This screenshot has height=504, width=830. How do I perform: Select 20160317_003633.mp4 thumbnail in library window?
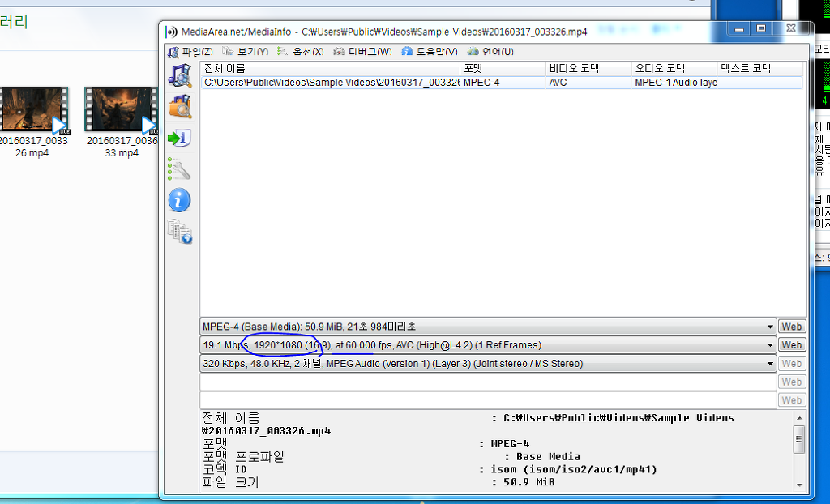[122, 109]
